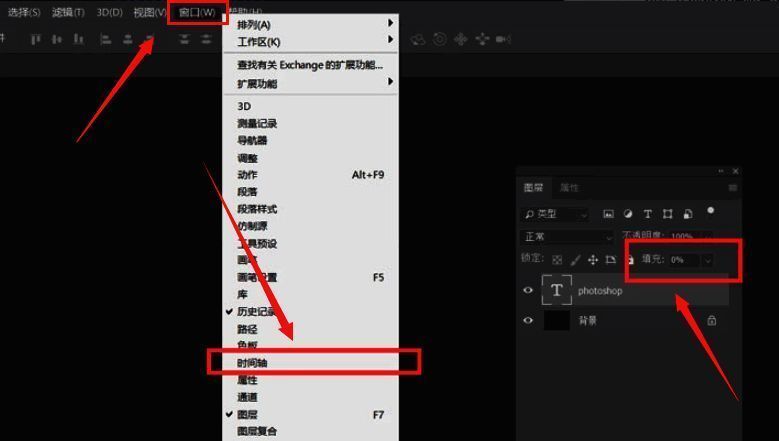779x441 pixels.
Task: Click the 填充 0% value field
Action: [x=683, y=260]
